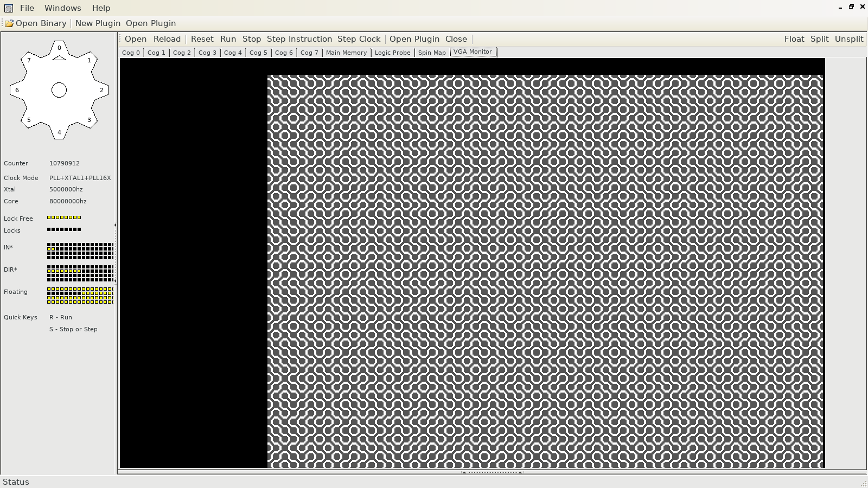Click the center circle of the cog hub

(59, 90)
